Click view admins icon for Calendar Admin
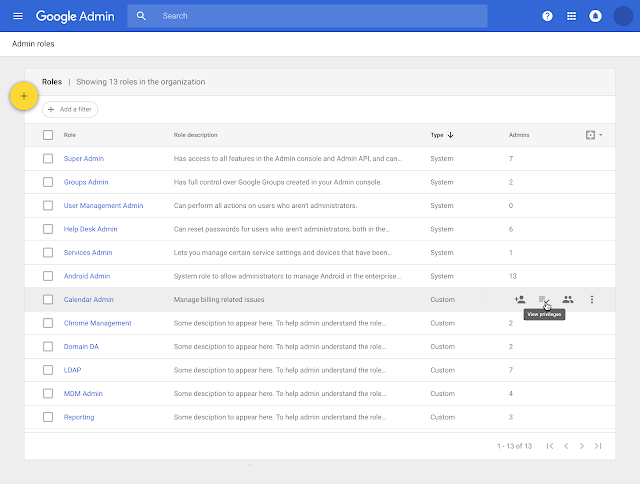The height and width of the screenshot is (484, 640). pyautogui.click(x=568, y=299)
